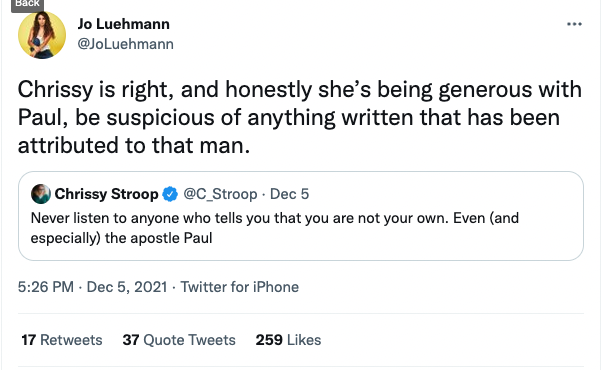Click the 5:26 PM time

[x=46, y=287]
